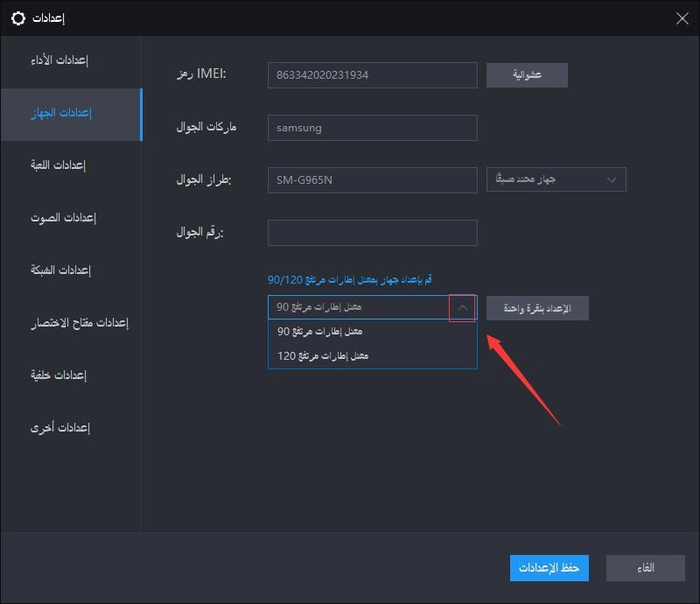
Task: Click the 90/120 high frame rate setup link
Action: pos(349,280)
